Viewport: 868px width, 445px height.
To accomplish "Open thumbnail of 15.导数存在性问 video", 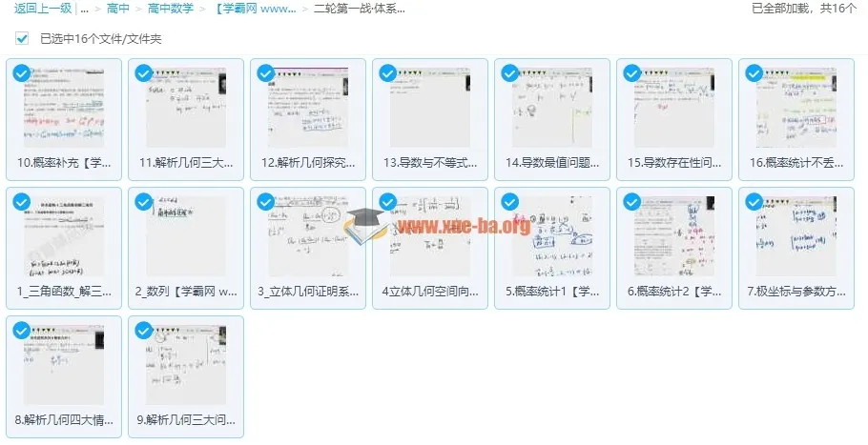I will coord(674,108).
